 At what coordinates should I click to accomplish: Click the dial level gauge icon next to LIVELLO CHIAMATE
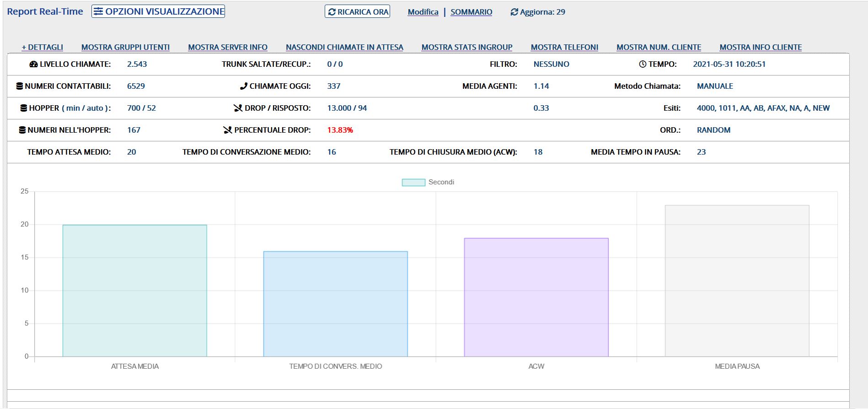tap(33, 64)
